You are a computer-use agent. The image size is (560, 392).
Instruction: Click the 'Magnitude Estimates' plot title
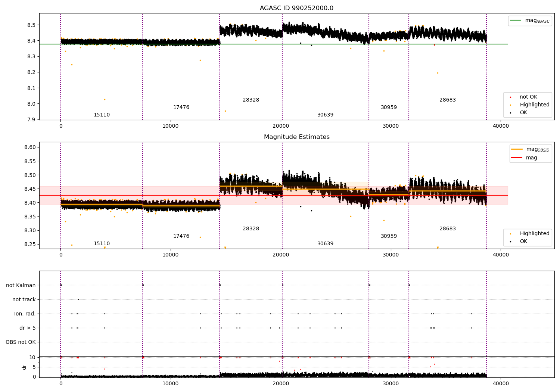point(297,137)
